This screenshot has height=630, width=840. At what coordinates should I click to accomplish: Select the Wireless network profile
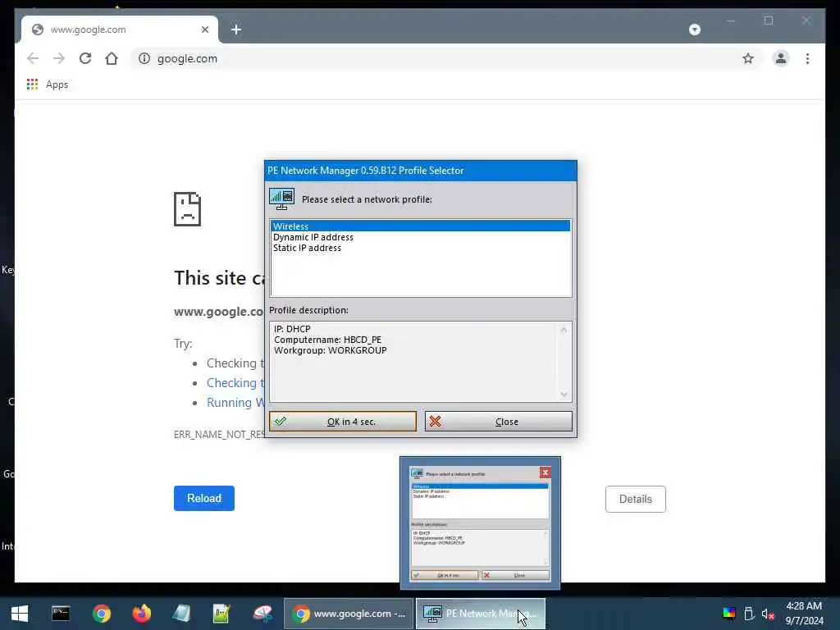(x=421, y=226)
